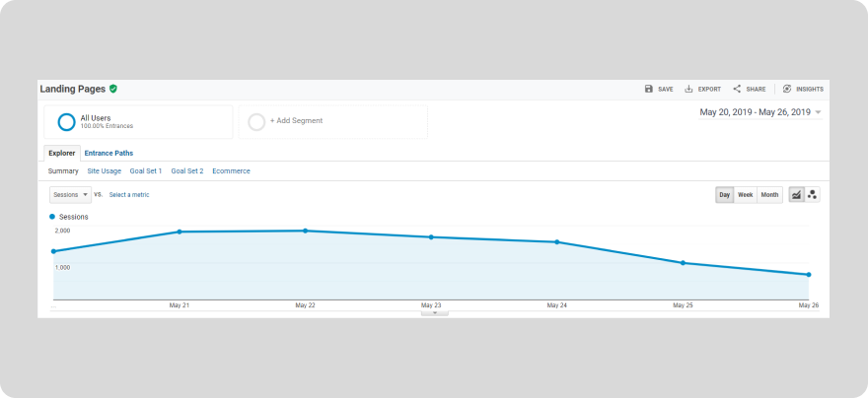The image size is (868, 398).
Task: Open the Explorer tab
Action: [61, 153]
